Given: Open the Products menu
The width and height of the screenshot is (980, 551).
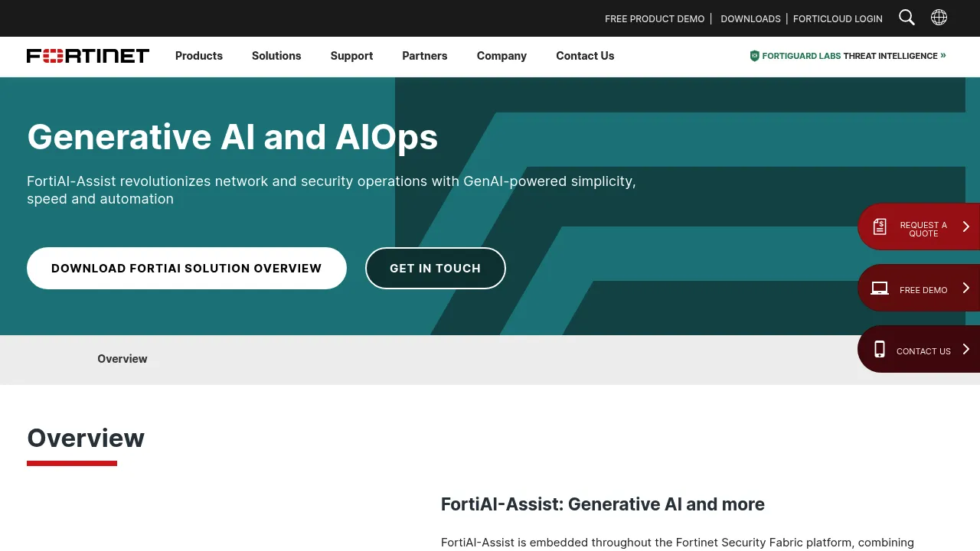Looking at the screenshot, I should (199, 56).
